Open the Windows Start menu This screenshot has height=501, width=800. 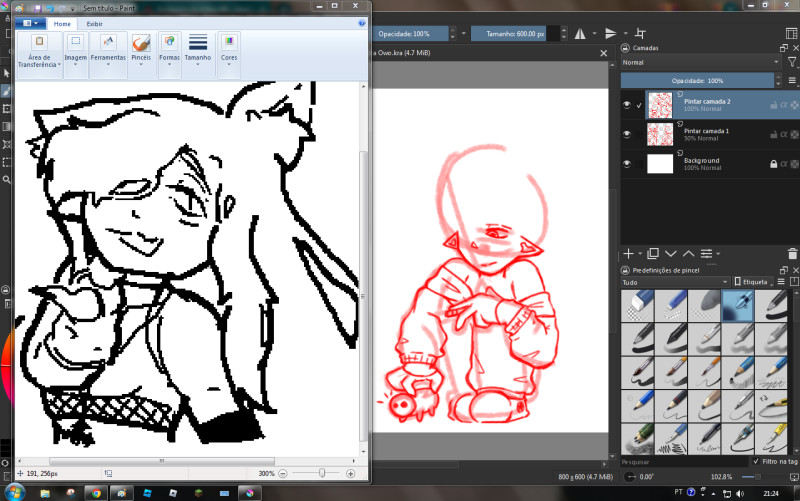pos(15,492)
